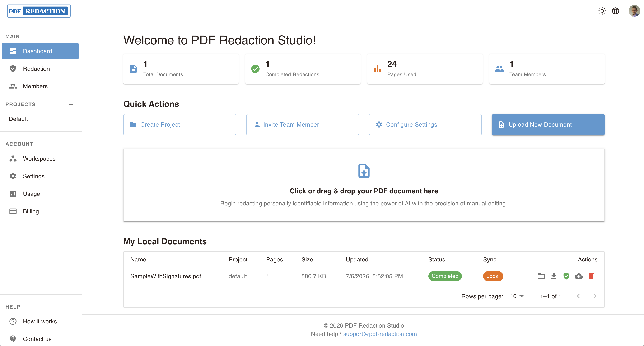The width and height of the screenshot is (644, 346).
Task: Add a new project with plus icon
Action: click(x=71, y=104)
